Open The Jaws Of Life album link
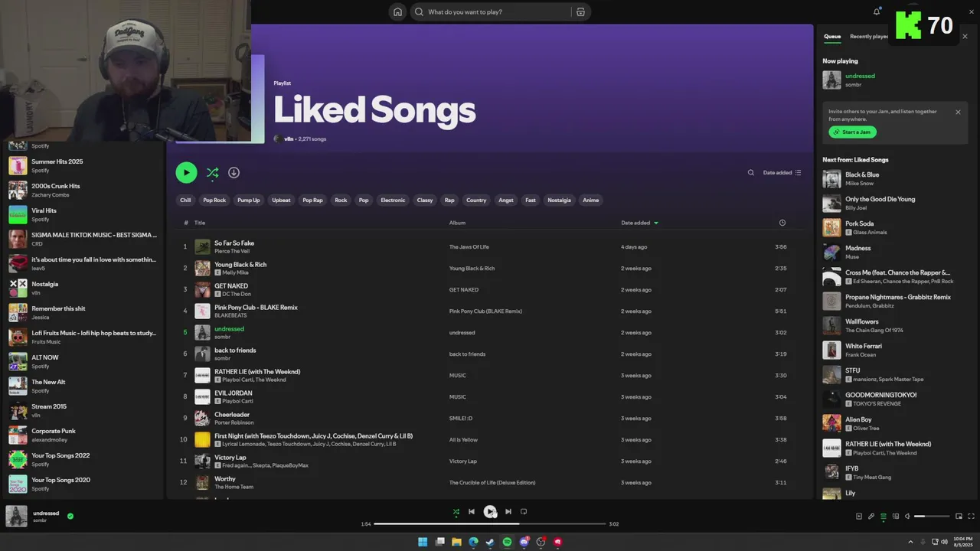This screenshot has height=551, width=980. 469,246
